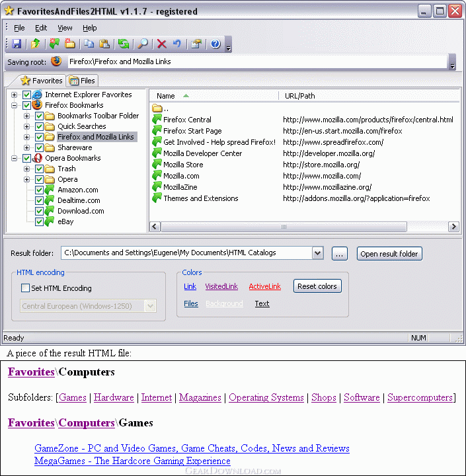This screenshot has width=466, height=476.
Task: Click the go up folder toolbar icon
Action: pos(36,44)
